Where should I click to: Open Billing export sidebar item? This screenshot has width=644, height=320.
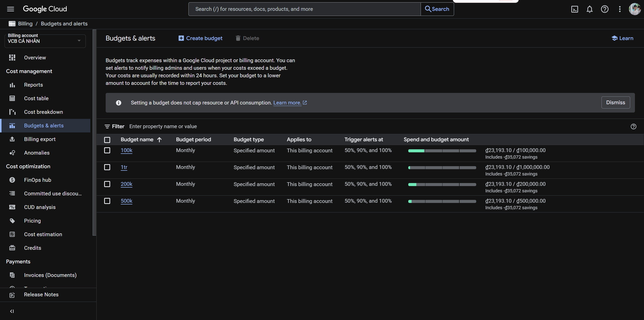(x=40, y=139)
